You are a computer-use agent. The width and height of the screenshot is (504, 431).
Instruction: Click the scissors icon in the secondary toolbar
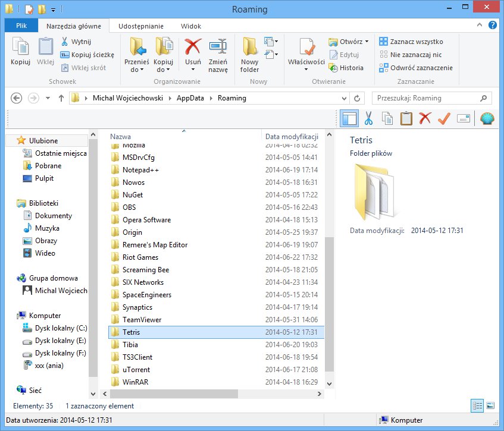(368, 118)
